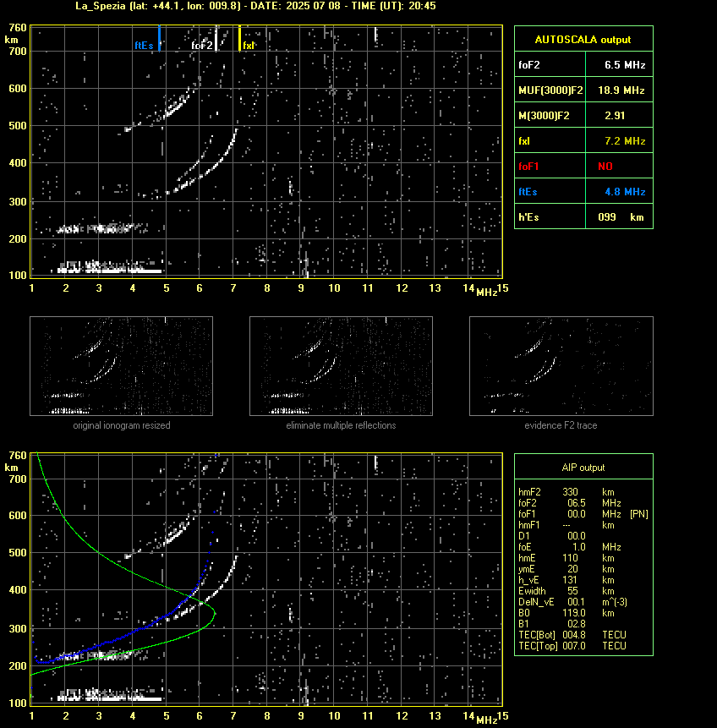Click the yellow fxI marker in upper ionogram
Screen dimensions: 717x728
pyautogui.click(x=239, y=38)
